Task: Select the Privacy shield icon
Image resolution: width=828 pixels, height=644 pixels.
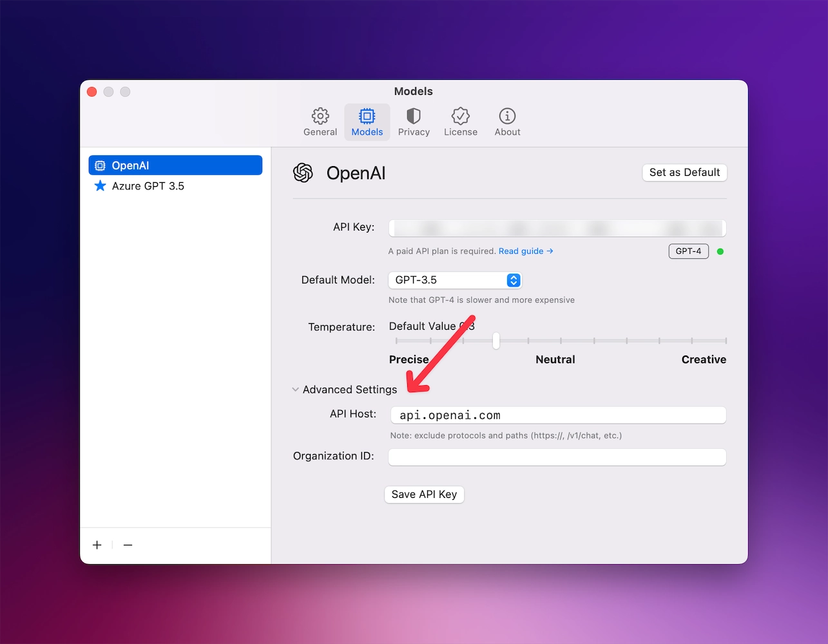Action: coord(413,117)
